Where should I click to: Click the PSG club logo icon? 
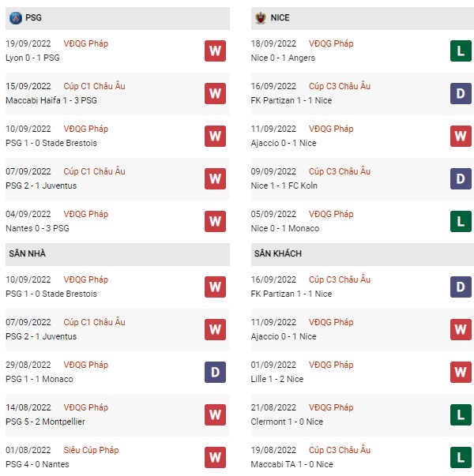tap(16, 18)
